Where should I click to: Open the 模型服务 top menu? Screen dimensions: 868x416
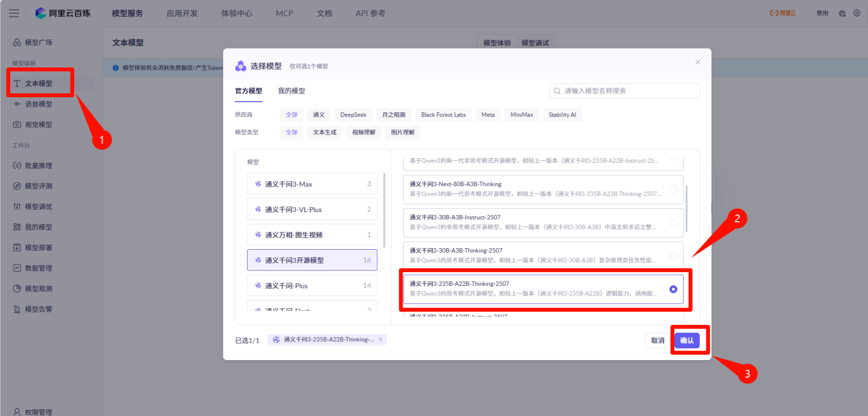(x=128, y=13)
